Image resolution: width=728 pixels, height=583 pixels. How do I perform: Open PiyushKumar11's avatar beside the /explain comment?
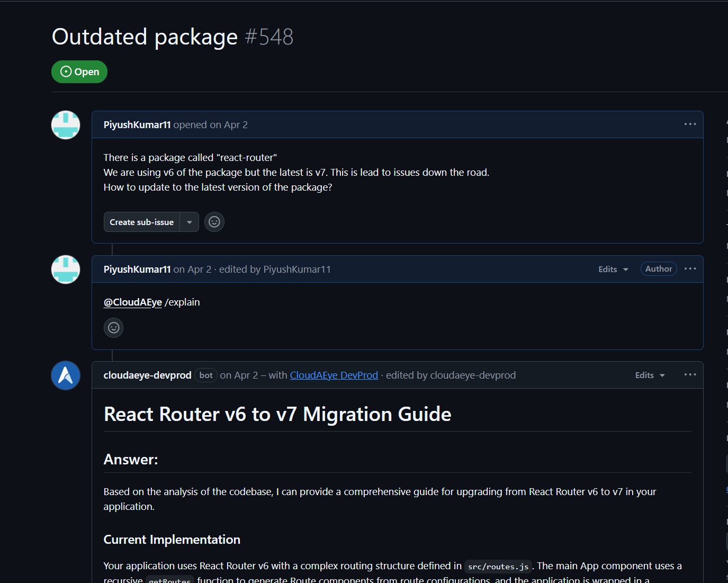[x=66, y=270]
